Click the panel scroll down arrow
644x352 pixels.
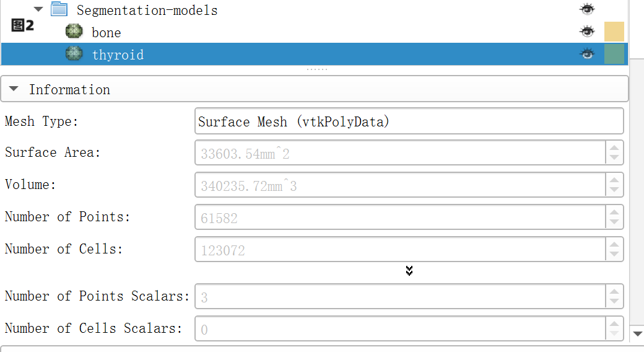(638, 334)
